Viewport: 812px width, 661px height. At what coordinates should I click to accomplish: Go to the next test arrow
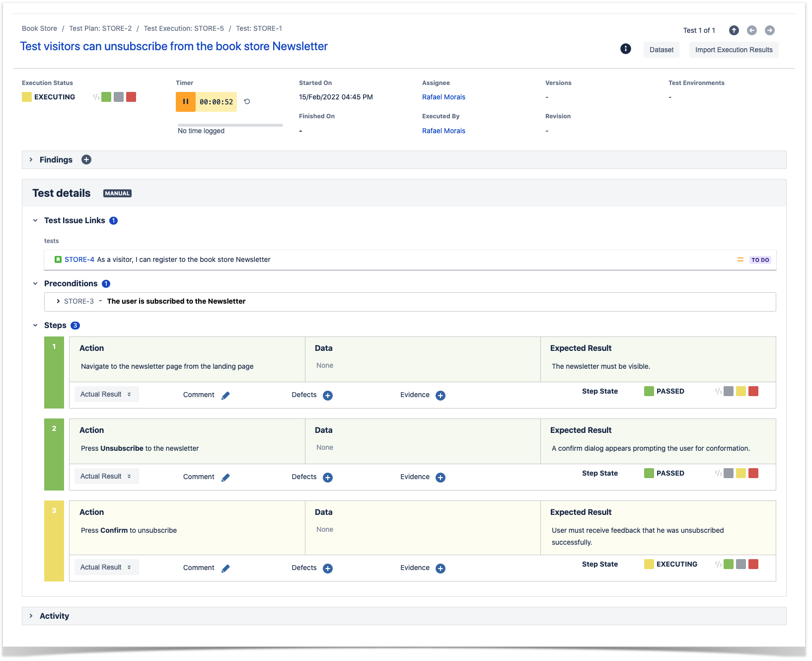770,30
